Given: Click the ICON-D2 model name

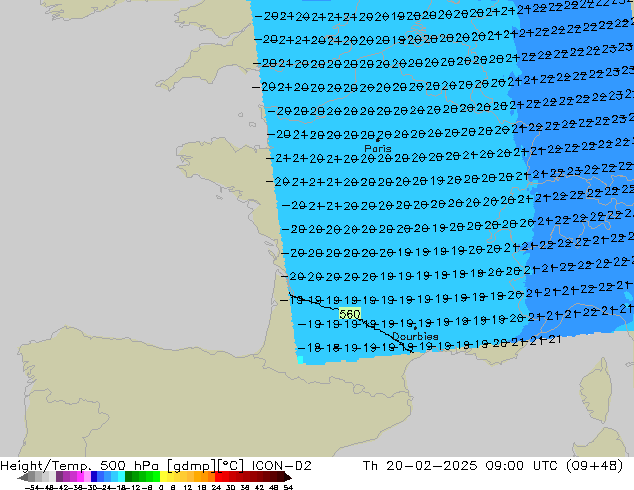Looking at the screenshot, I should point(281,466).
